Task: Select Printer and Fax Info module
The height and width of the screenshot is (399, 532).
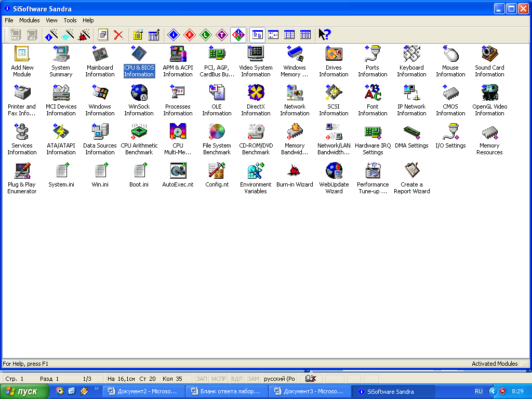Action: (x=22, y=101)
